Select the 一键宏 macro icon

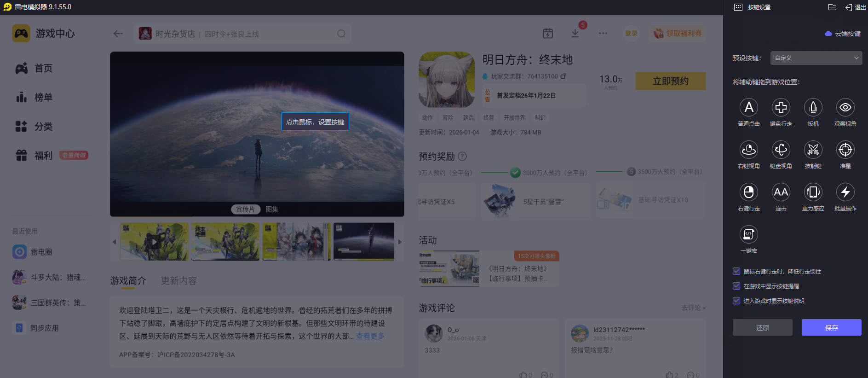click(x=748, y=235)
